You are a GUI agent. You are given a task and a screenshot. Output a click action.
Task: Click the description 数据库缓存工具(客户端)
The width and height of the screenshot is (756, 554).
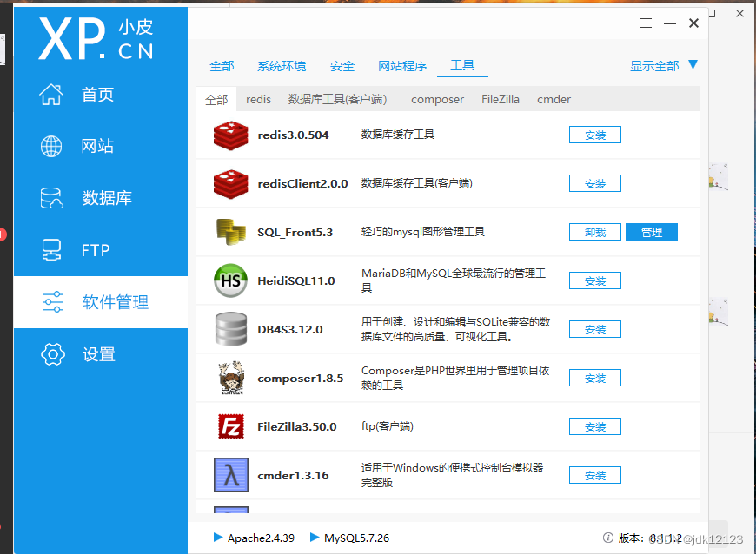pos(416,183)
